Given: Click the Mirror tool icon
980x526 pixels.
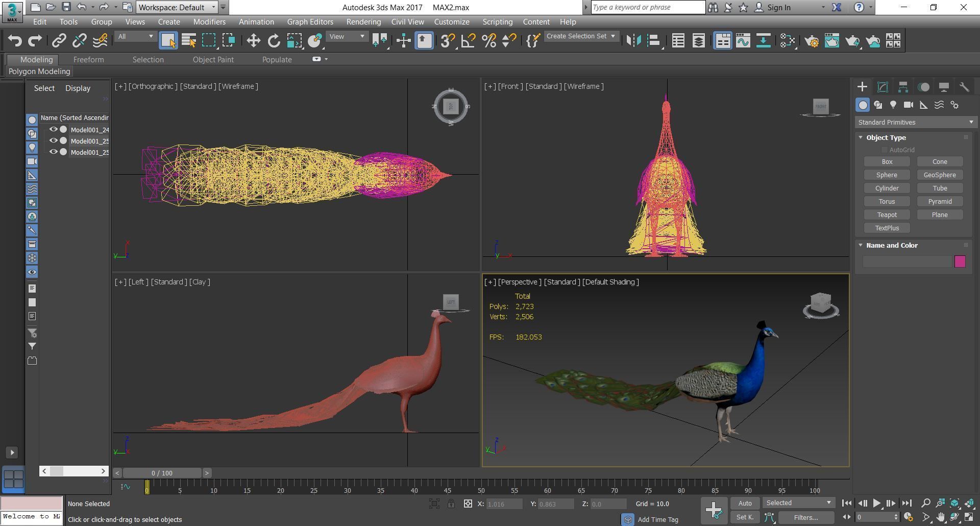Looking at the screenshot, I should point(633,40).
